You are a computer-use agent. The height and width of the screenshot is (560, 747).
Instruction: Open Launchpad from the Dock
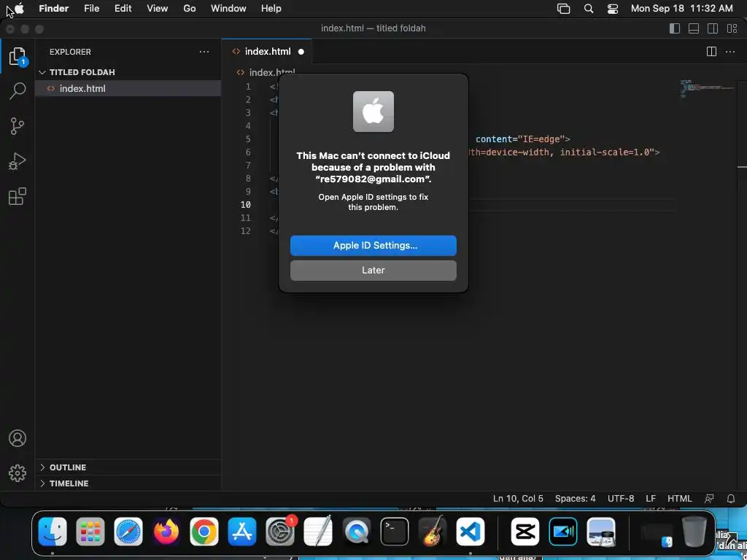tap(90, 532)
